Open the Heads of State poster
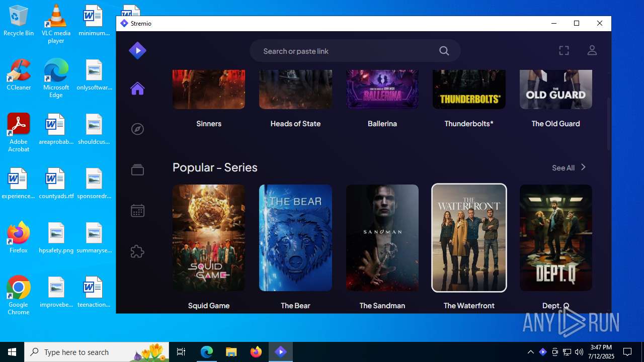The width and height of the screenshot is (644, 362). click(295, 89)
